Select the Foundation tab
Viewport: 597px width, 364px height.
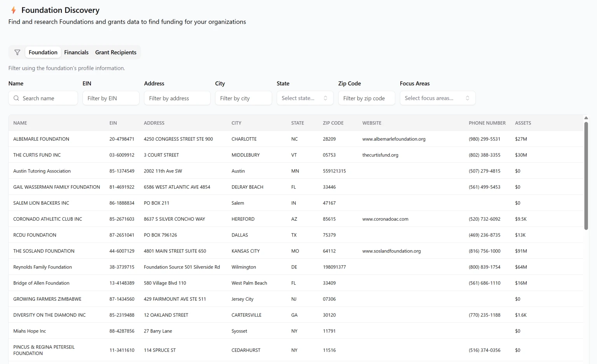pos(43,52)
